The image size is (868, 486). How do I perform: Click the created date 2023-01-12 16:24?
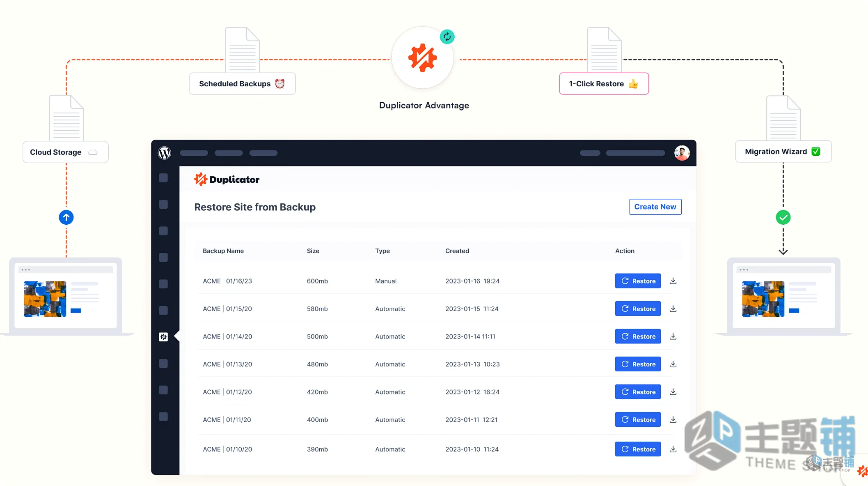pos(472,392)
